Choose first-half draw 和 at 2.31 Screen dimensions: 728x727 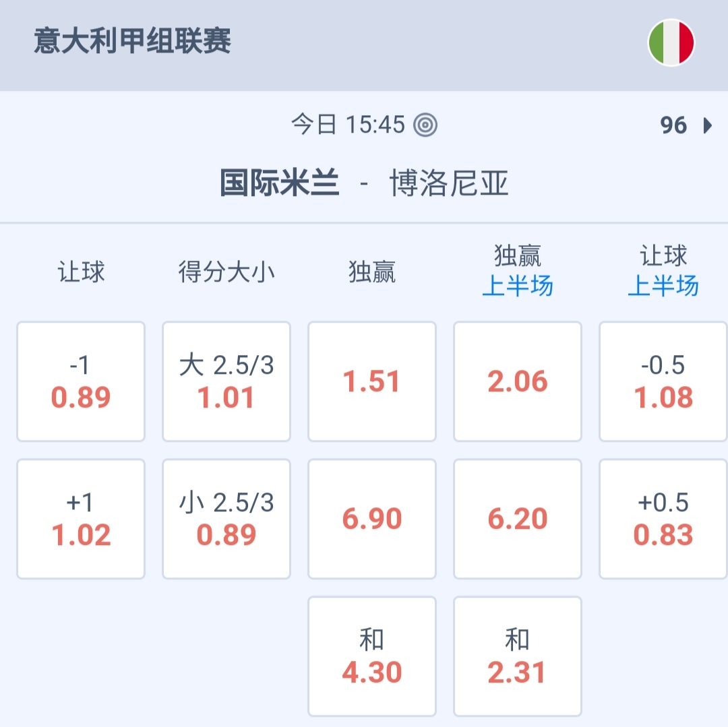(x=518, y=656)
